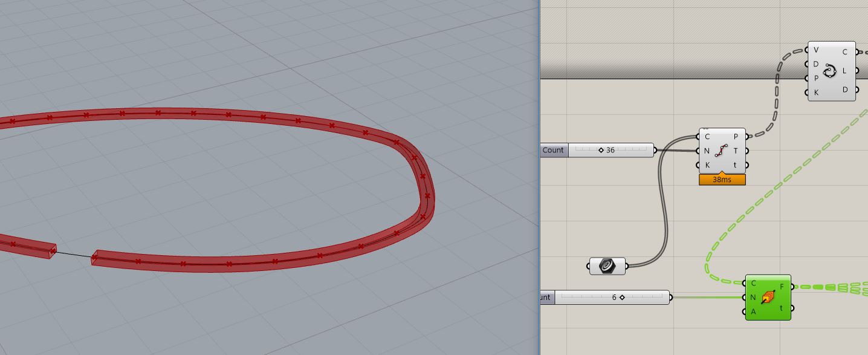Image resolution: width=868 pixels, height=355 pixels.
Task: Click the output grip of the Curve parameter node
Action: (627, 265)
